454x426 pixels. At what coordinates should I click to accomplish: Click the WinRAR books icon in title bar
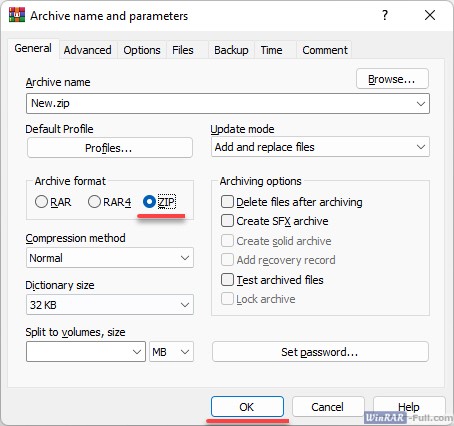point(17,15)
